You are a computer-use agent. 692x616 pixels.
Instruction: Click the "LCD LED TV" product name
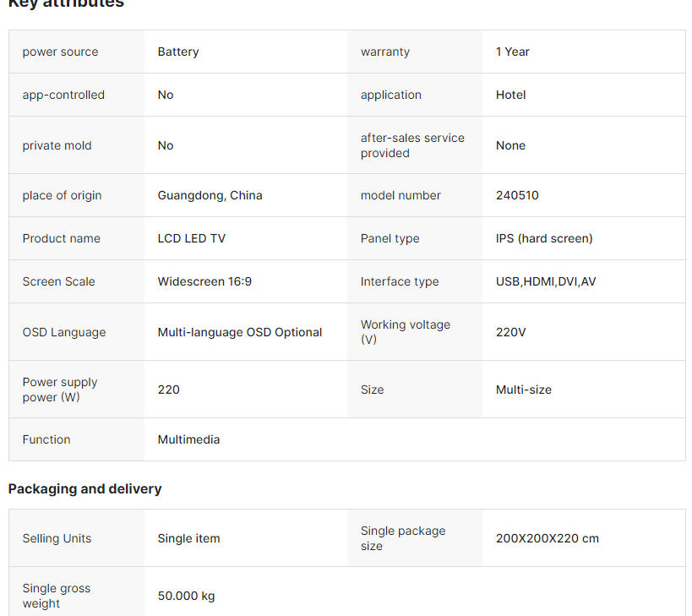point(191,238)
